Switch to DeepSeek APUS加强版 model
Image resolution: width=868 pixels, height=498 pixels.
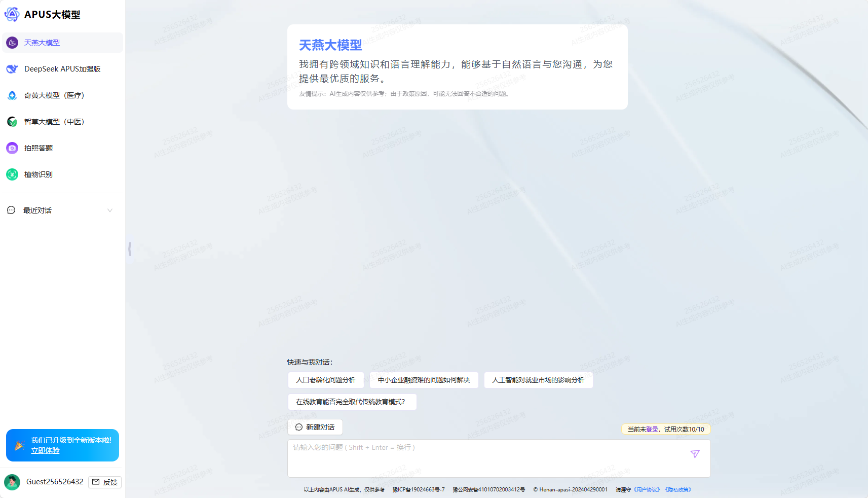[62, 69]
